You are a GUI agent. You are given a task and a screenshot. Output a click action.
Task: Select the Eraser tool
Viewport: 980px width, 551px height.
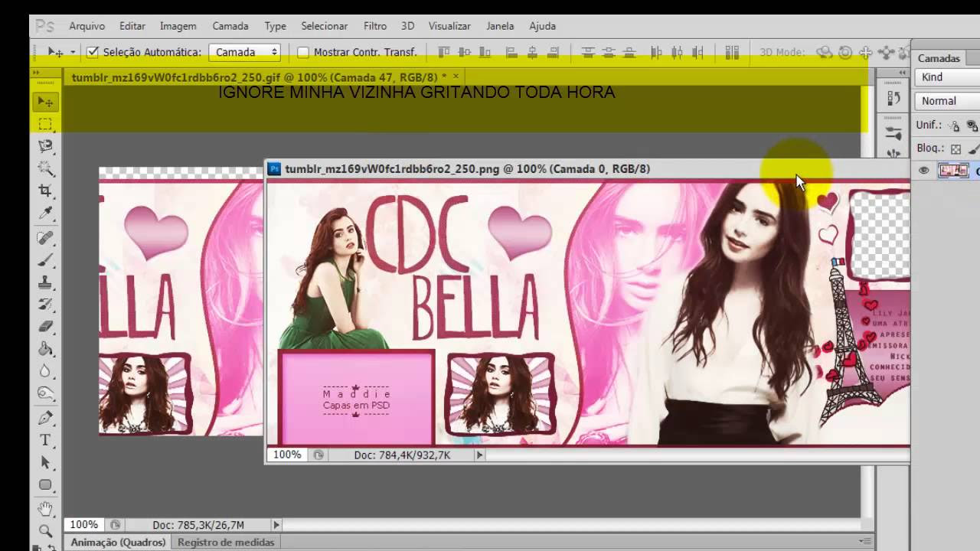(x=45, y=327)
